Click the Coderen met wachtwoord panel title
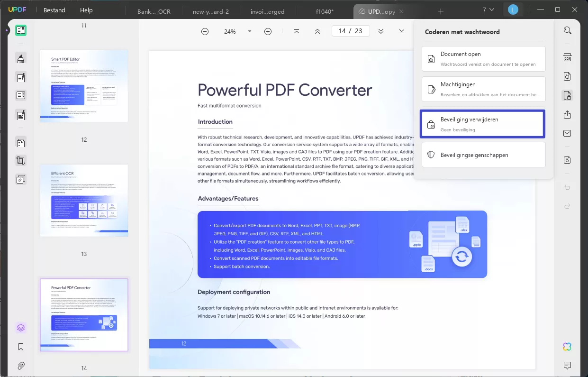The height and width of the screenshot is (377, 588). click(462, 32)
